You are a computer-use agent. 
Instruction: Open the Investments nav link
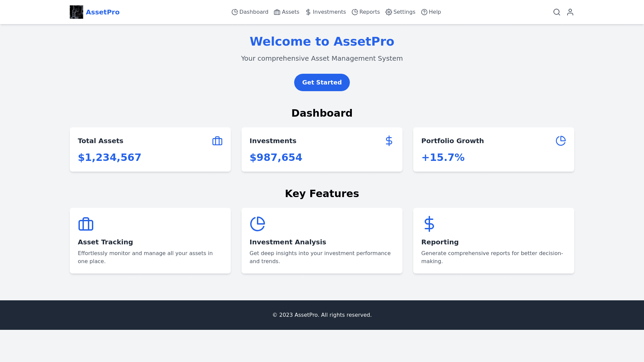point(325,12)
